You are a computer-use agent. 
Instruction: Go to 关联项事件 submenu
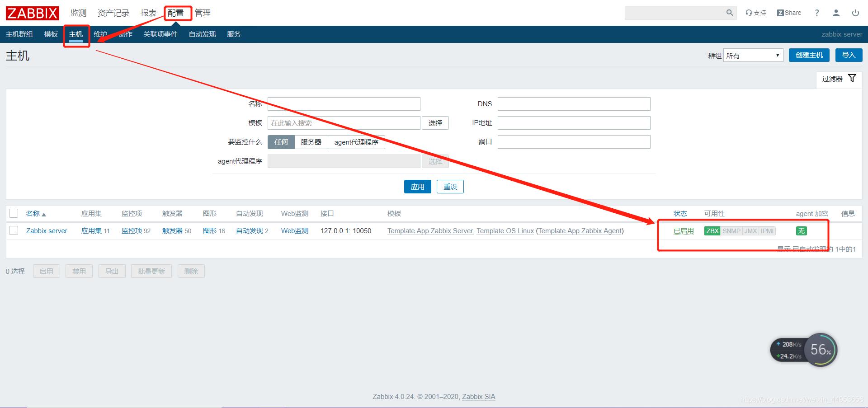pyautogui.click(x=160, y=34)
